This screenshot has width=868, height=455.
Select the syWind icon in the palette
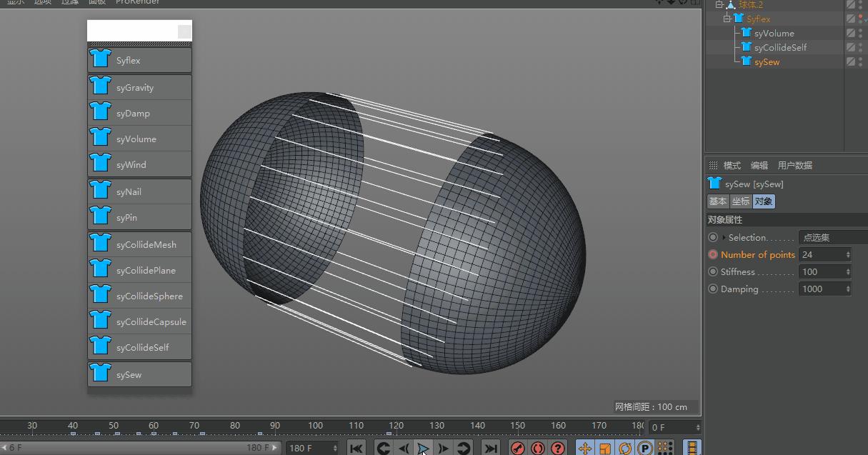click(x=139, y=164)
